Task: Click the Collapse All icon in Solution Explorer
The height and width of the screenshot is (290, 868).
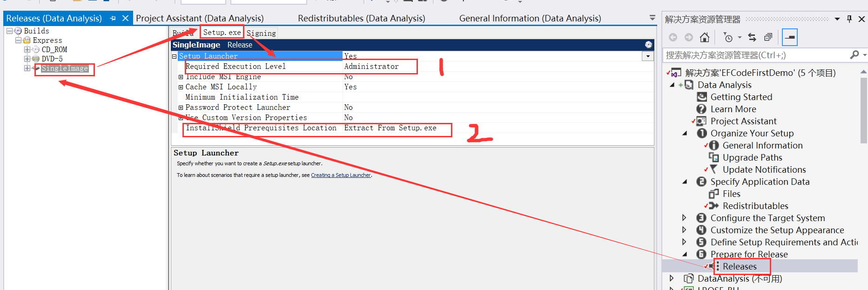Action: click(x=768, y=37)
